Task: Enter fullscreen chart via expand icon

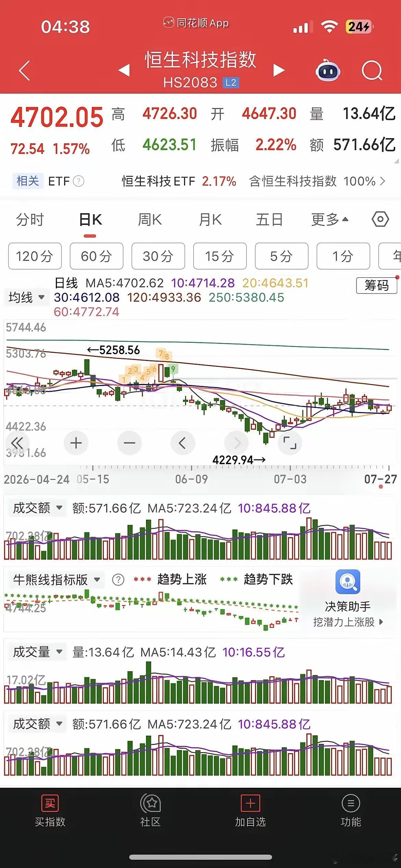Action: point(290,443)
